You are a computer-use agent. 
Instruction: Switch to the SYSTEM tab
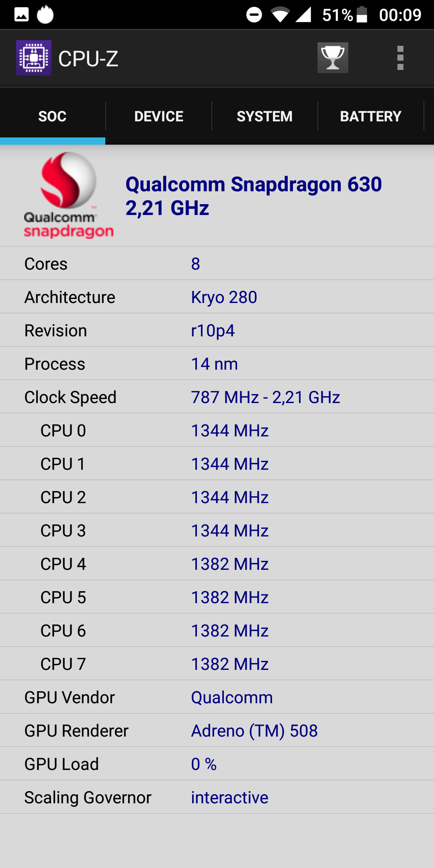264,116
